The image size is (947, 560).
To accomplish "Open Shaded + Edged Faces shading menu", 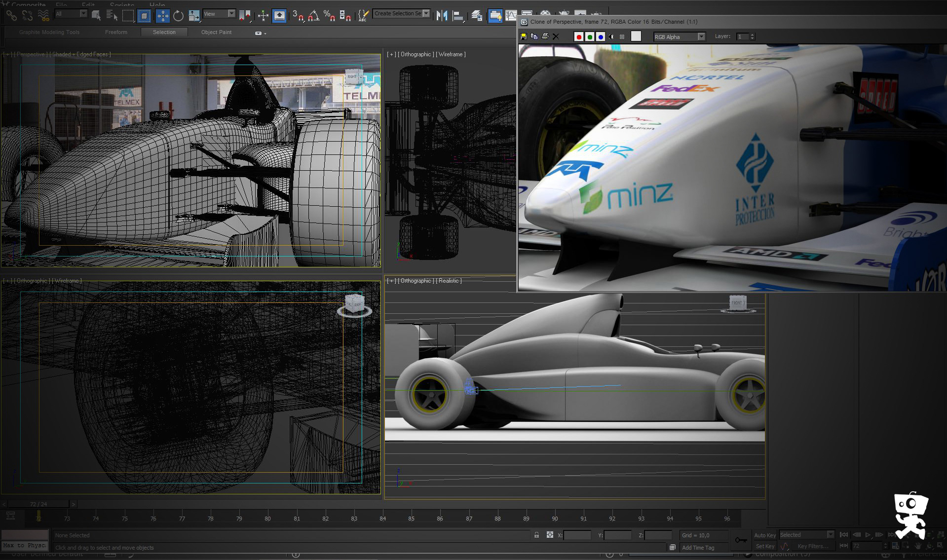I will [x=81, y=54].
